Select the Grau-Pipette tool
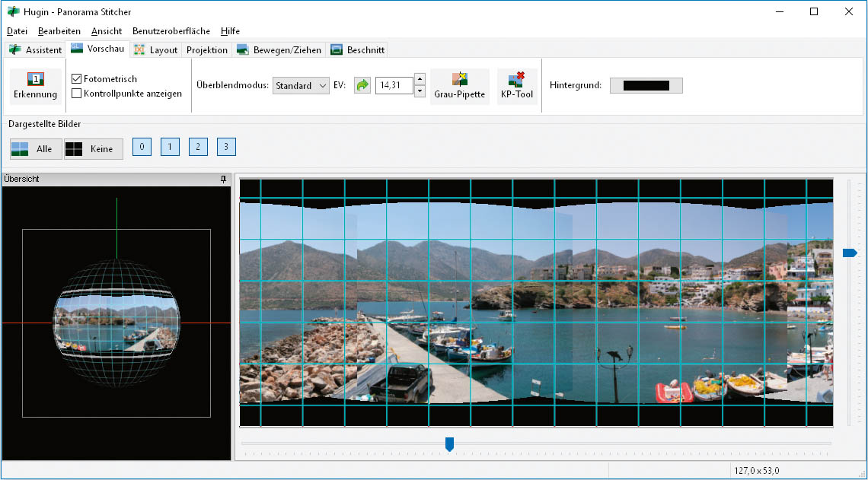The width and height of the screenshot is (868, 480). click(x=459, y=86)
